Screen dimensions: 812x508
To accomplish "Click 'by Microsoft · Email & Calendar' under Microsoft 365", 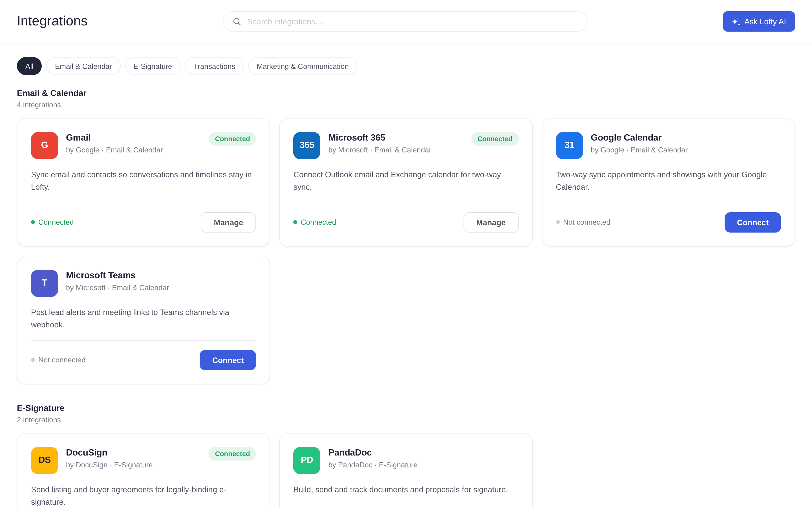I will [x=380, y=150].
